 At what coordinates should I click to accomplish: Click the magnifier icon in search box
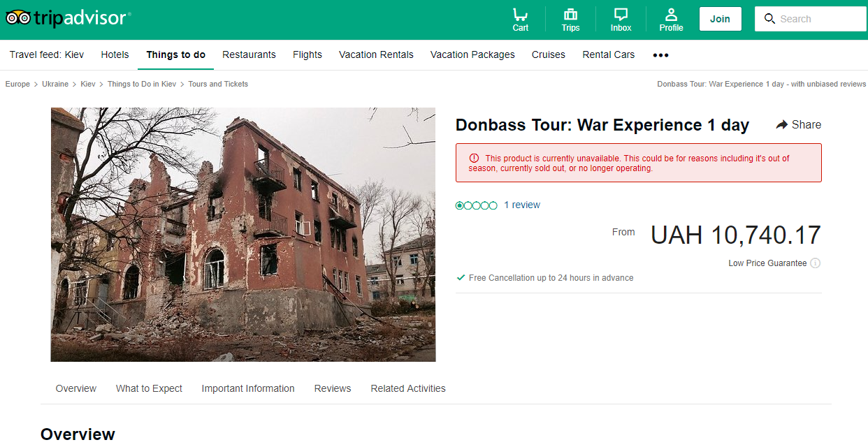(769, 19)
